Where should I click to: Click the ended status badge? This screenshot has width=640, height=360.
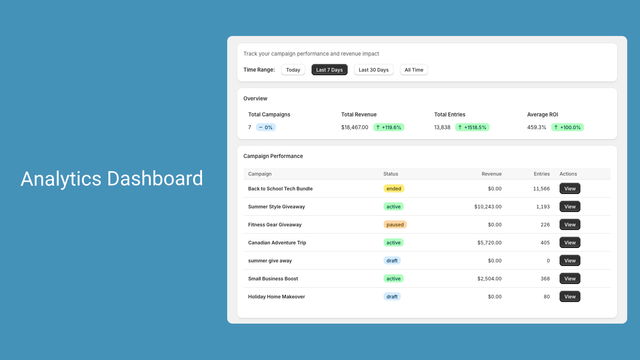[x=394, y=189]
